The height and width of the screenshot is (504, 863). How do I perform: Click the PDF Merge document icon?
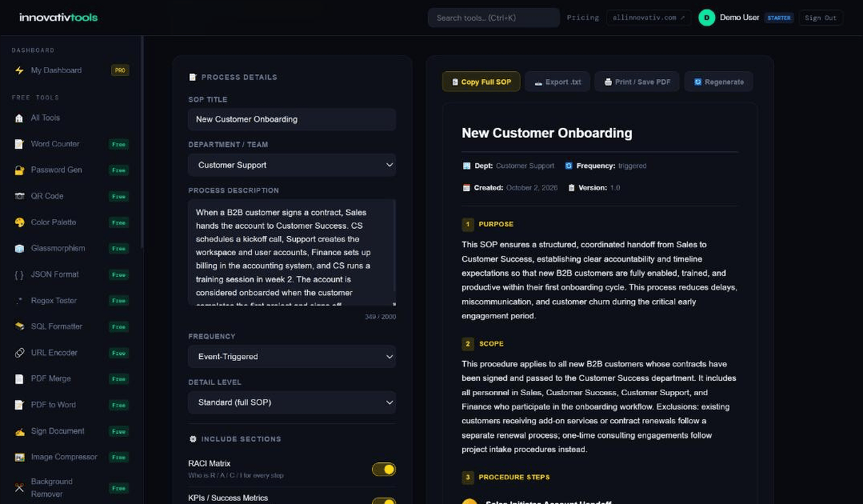[x=19, y=379]
